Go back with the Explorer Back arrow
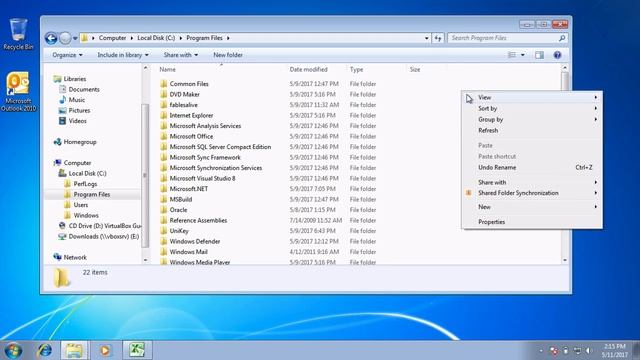Image resolution: width=640 pixels, height=360 pixels. pyautogui.click(x=51, y=38)
